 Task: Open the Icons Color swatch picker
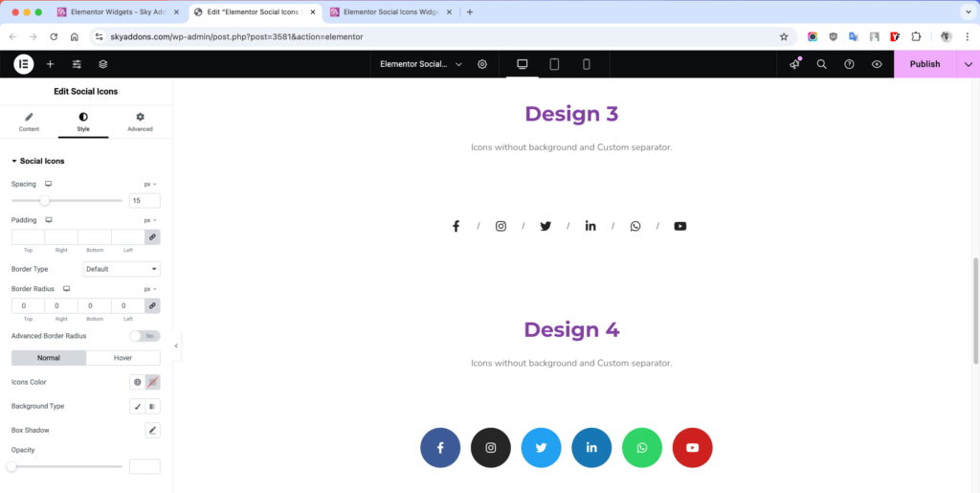(152, 382)
